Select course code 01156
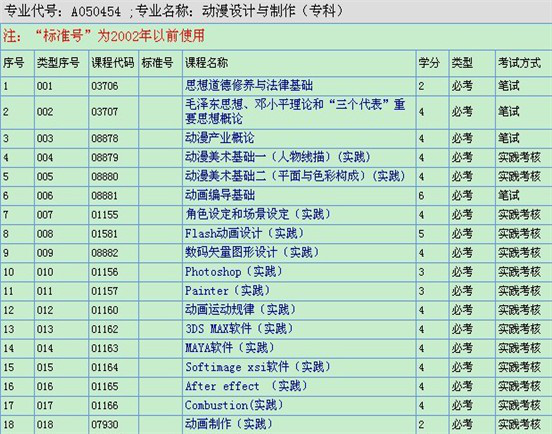The height and width of the screenshot is (434, 552). tap(105, 272)
